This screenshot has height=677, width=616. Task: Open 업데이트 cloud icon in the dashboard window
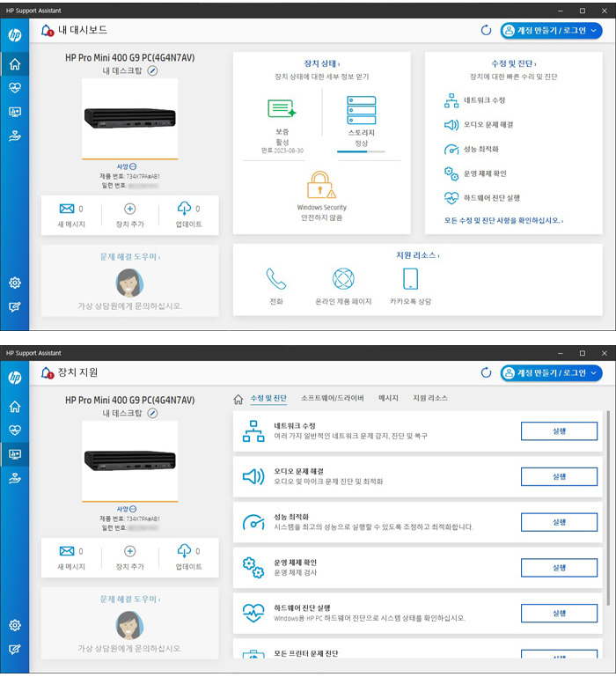[x=184, y=208]
